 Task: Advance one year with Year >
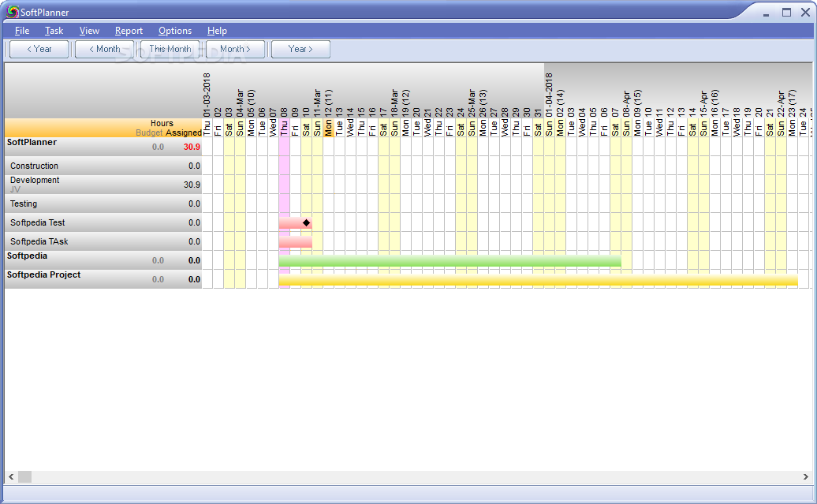300,49
